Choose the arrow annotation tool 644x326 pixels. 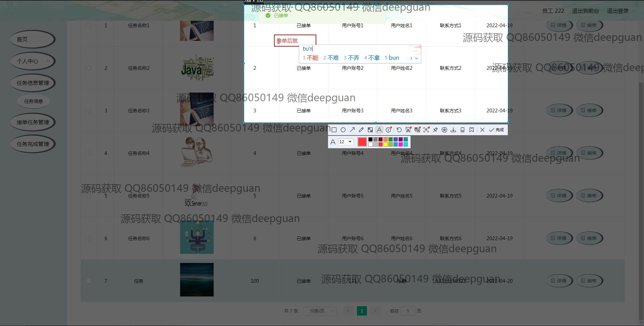(352, 130)
